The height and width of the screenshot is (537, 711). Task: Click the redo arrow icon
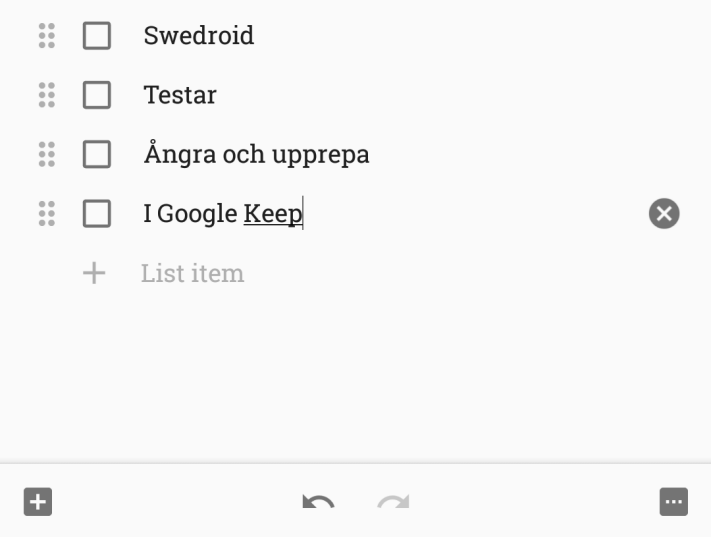pyautogui.click(x=393, y=502)
